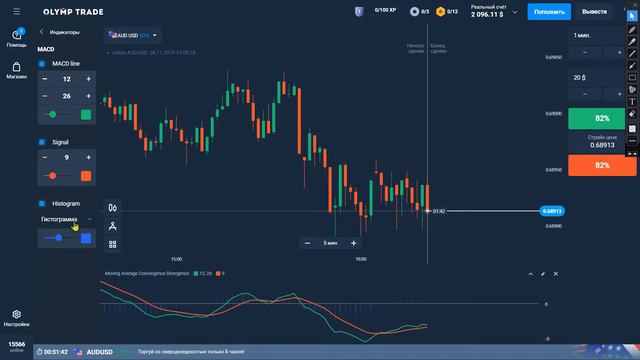The image size is (640, 360).
Task: Collapse the MACD indicator pane with chevron
Action: coord(530,274)
